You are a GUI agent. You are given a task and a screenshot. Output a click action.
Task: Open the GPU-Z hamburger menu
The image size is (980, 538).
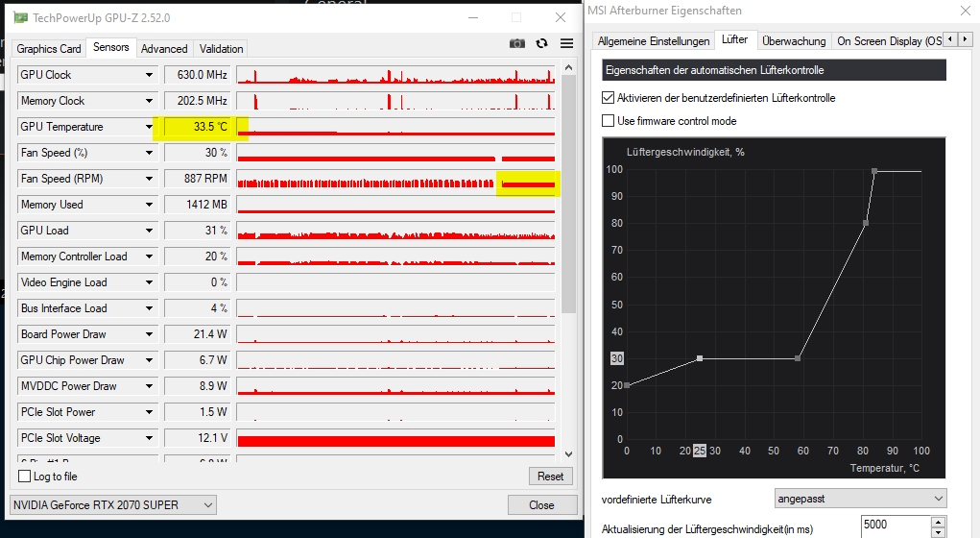[x=567, y=43]
